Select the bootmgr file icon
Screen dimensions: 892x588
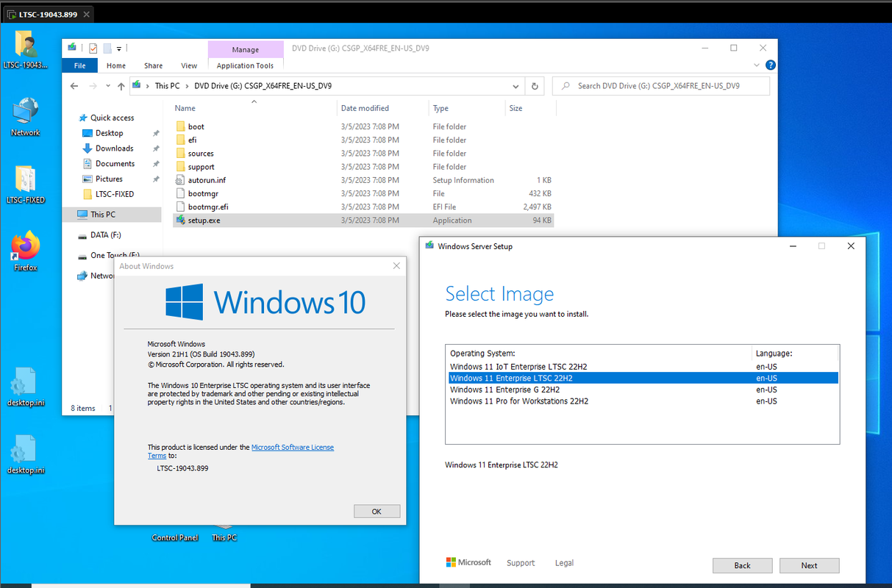coord(182,193)
